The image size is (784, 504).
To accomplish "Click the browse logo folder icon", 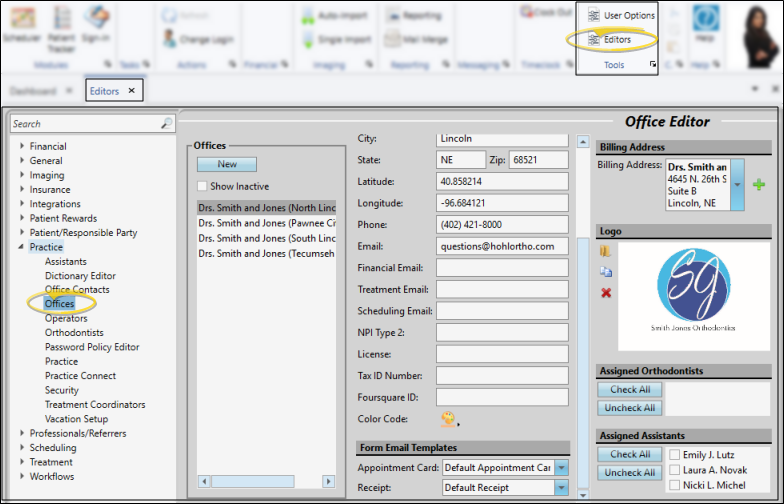I will (x=606, y=252).
